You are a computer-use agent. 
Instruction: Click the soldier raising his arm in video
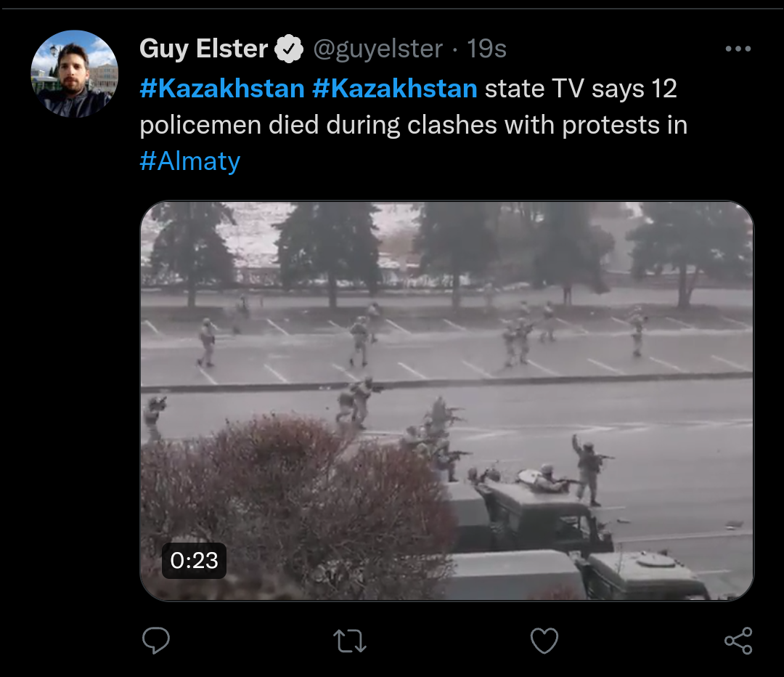coord(587,468)
